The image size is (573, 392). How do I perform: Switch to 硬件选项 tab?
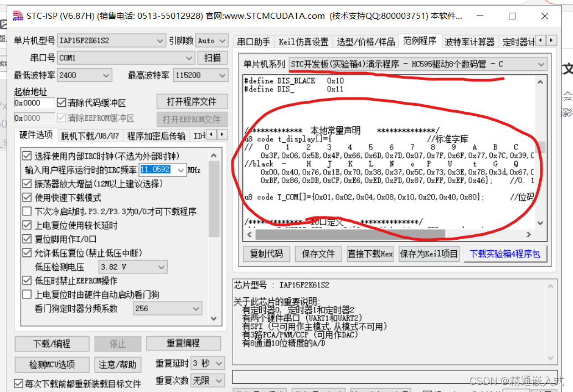(x=36, y=135)
